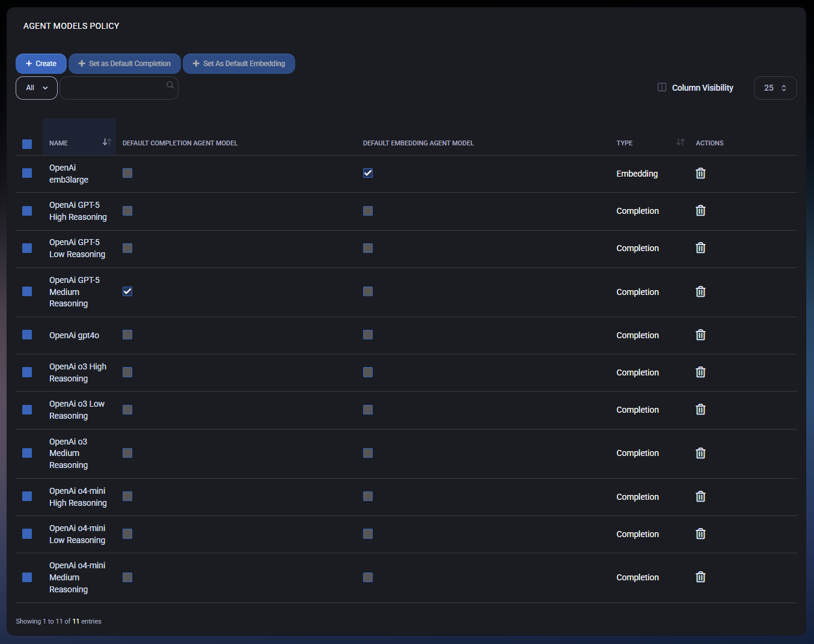Delete OpenAi o4-mini Medium Reasoning model
The width and height of the screenshot is (814, 644).
tap(700, 577)
